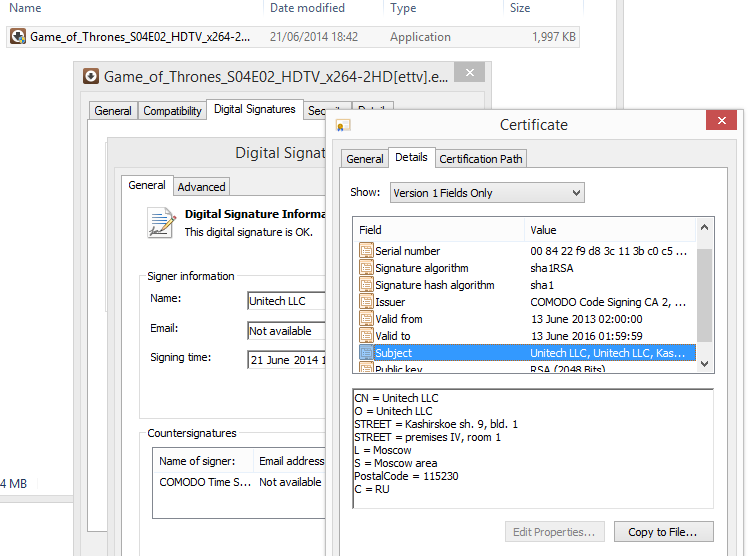The image size is (751, 556).
Task: Click the signer Email input field
Action: [286, 330]
